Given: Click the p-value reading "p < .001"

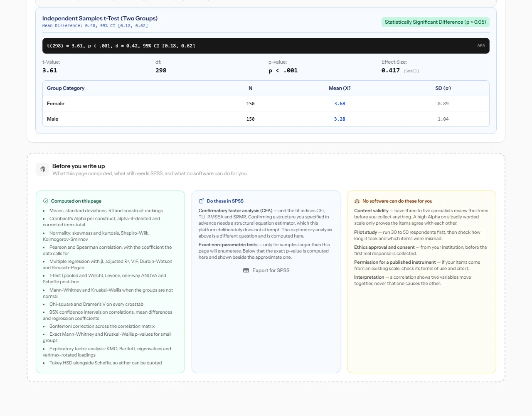Looking at the screenshot, I should pyautogui.click(x=283, y=70).
